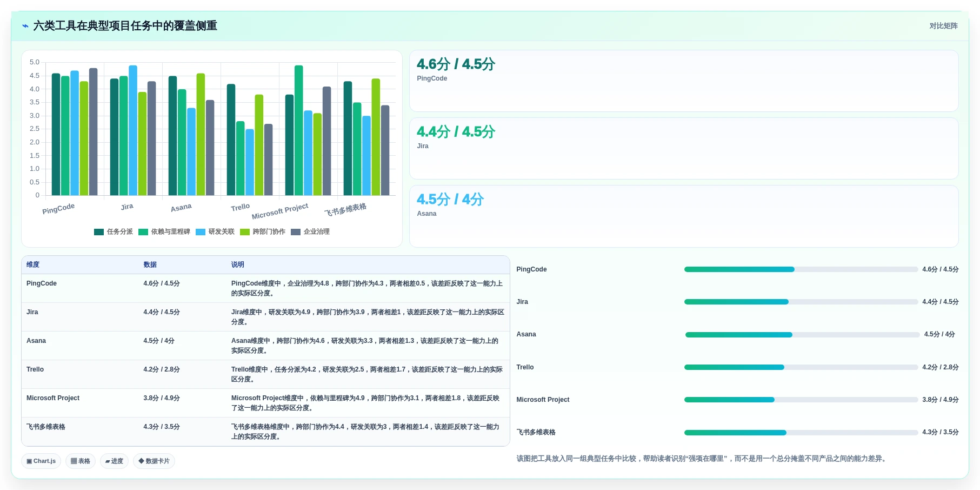Click the main title 六类工具在典型项目任务中的覆盖侧重
Viewport: 980px width, 490px height.
point(125,26)
